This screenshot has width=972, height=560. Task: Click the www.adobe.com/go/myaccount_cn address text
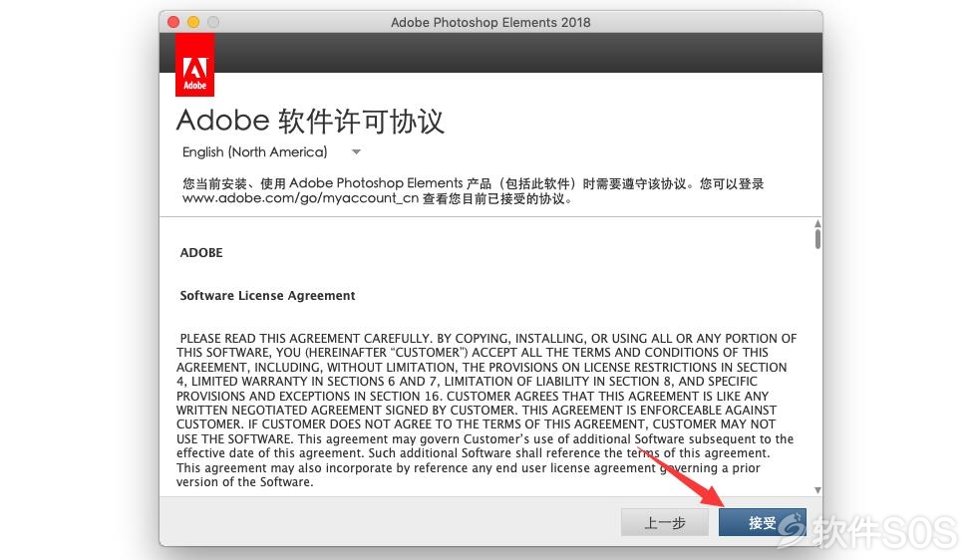point(301,198)
